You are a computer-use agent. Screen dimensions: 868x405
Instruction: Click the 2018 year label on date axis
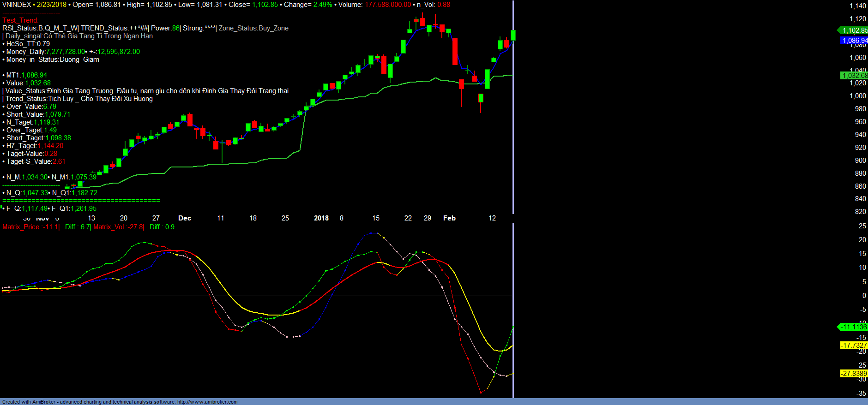[321, 218]
